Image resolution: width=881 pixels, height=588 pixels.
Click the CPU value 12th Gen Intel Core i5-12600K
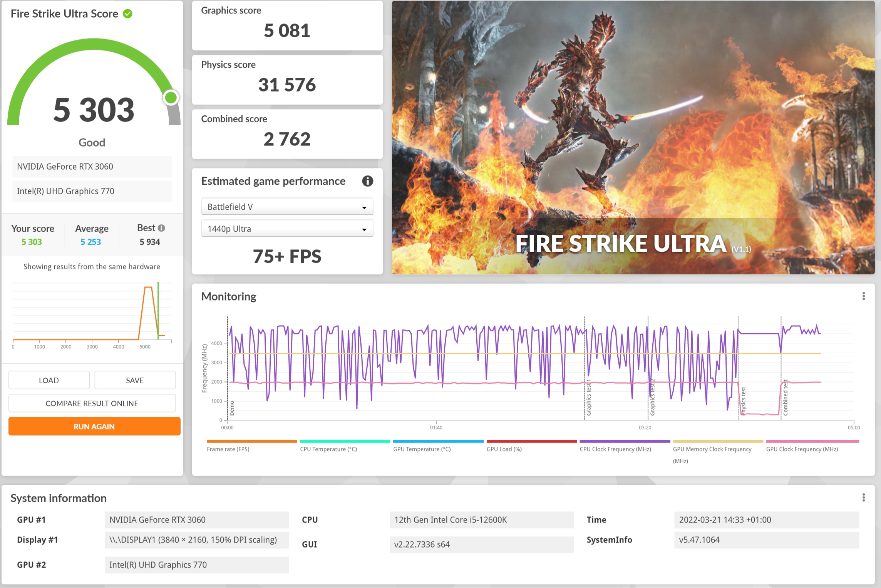(482, 520)
